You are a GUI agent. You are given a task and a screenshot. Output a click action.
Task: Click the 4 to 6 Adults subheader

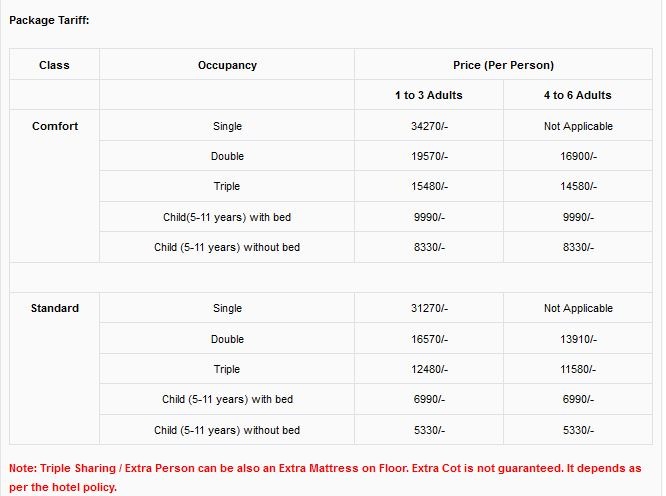click(x=578, y=95)
